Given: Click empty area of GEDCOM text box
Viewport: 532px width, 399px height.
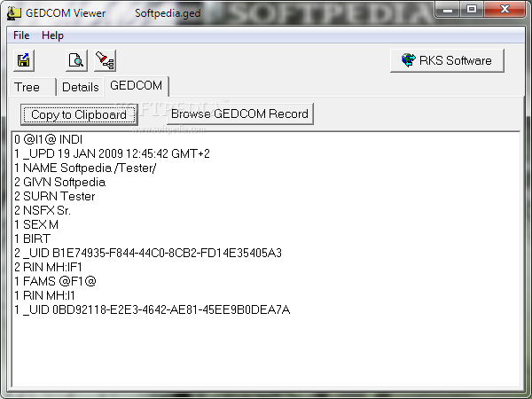Looking at the screenshot, I should coord(266,351).
